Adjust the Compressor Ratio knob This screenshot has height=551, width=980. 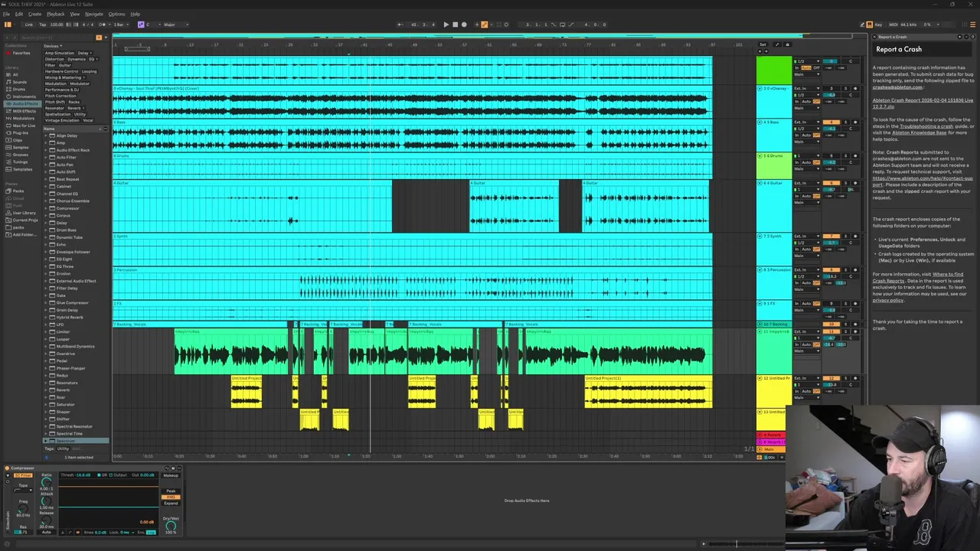pyautogui.click(x=46, y=483)
